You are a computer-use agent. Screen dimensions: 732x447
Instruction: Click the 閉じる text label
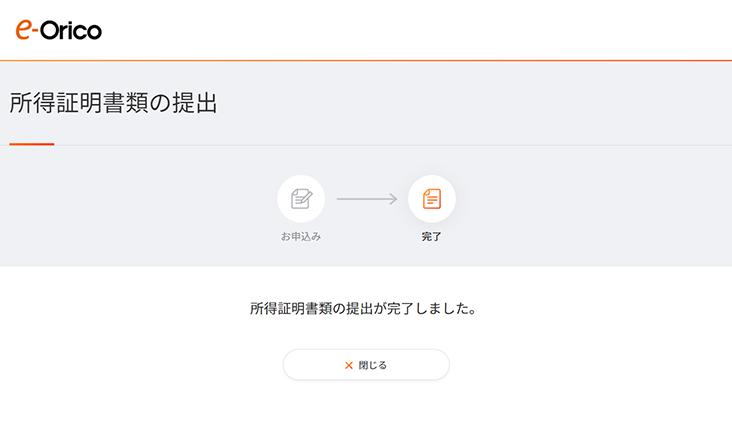373,365
